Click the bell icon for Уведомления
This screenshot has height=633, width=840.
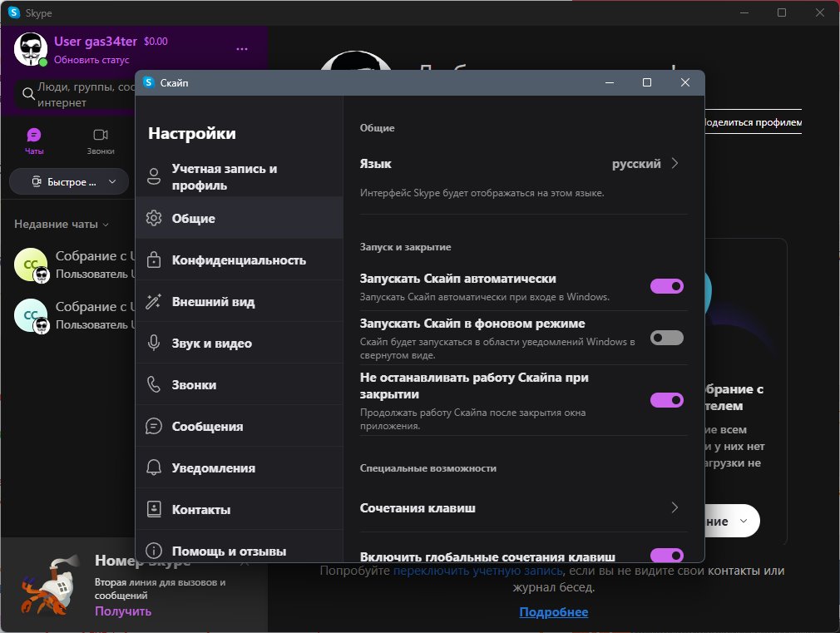pyautogui.click(x=153, y=468)
